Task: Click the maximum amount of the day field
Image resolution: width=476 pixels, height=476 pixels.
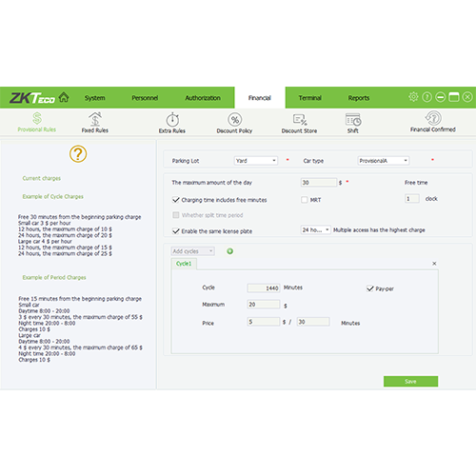Action: [319, 183]
